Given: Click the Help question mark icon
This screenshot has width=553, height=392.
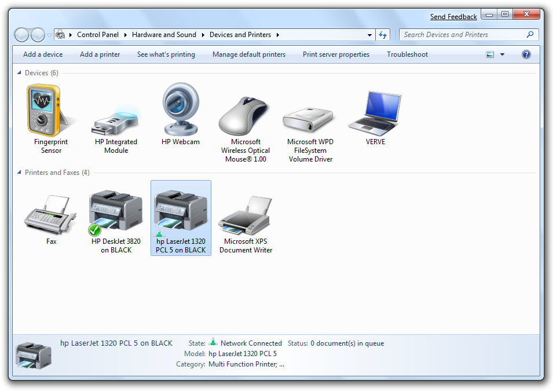Looking at the screenshot, I should tap(526, 54).
